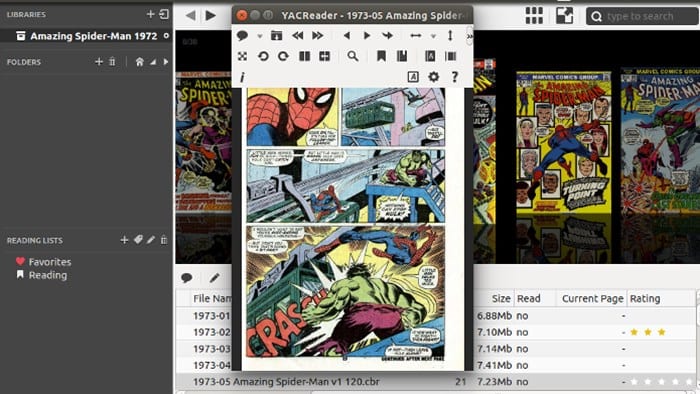This screenshot has height=394, width=700.
Task: Toggle manga double page mode icon
Action: [x=325, y=56]
